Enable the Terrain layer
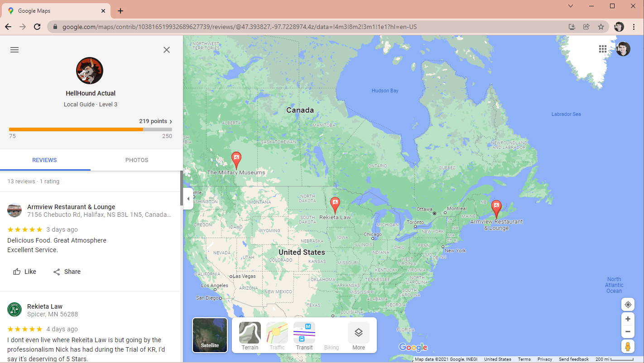The height and width of the screenshot is (363, 644). pos(250,336)
